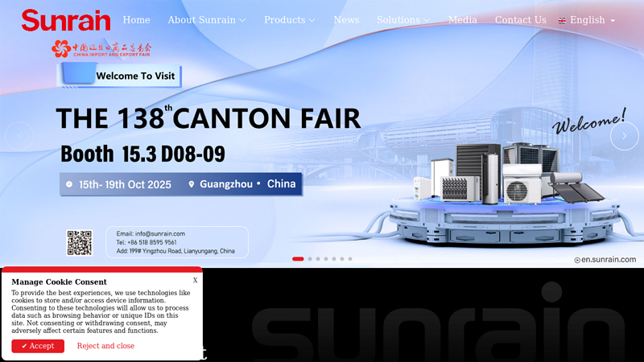
Task: Click the Tel +86 518 8595 9561 line
Action: 147,242
